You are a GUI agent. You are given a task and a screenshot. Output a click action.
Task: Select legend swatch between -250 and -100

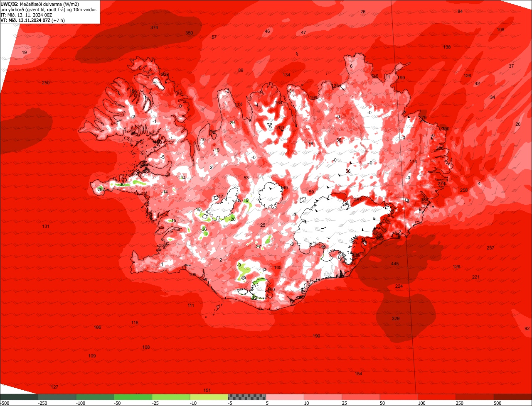(57, 397)
